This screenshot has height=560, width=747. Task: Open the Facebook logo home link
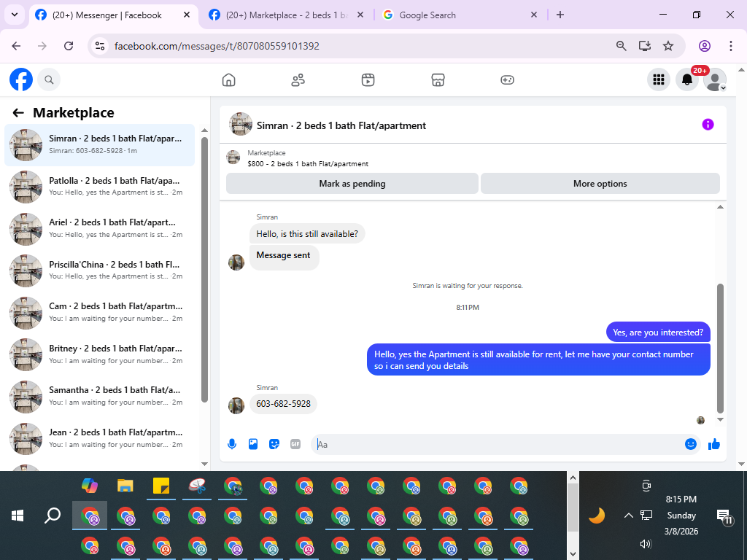(x=21, y=79)
